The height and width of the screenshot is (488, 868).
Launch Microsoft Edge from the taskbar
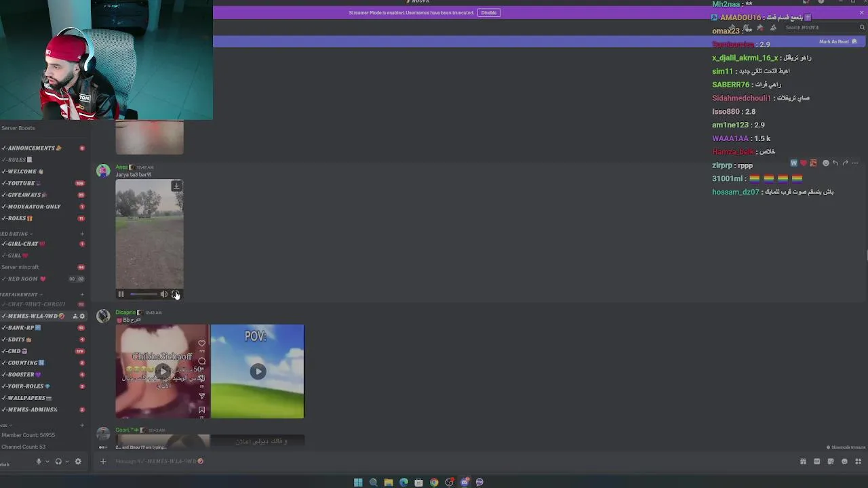click(403, 483)
